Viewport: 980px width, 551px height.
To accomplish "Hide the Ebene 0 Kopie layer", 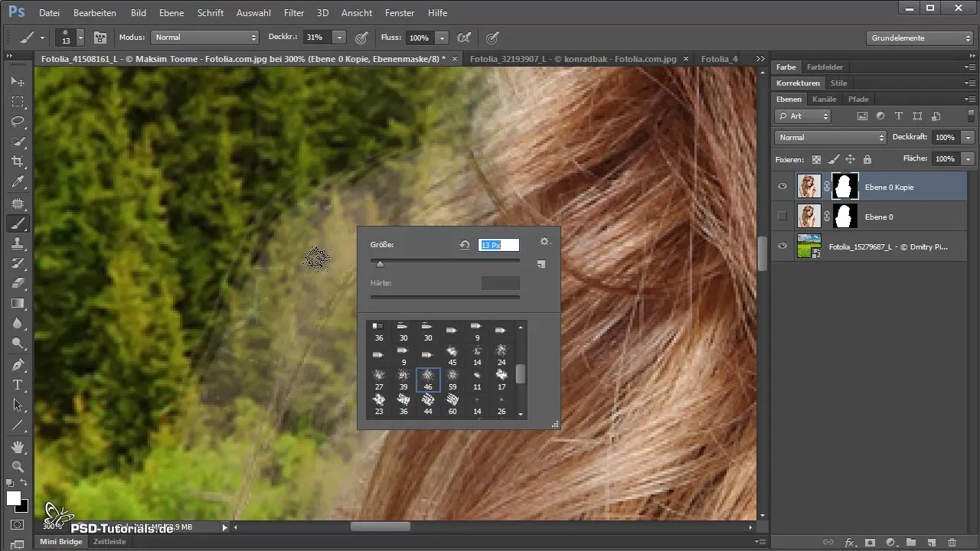I will [x=782, y=187].
